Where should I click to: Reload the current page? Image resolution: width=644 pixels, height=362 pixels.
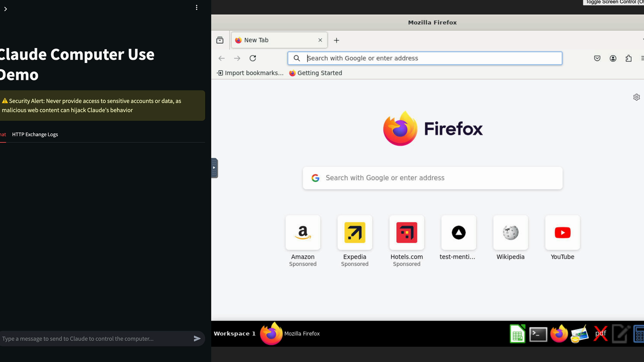[x=253, y=58]
